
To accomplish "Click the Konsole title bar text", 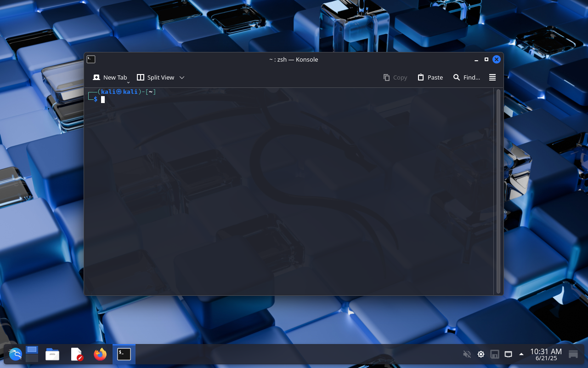I will tap(294, 59).
